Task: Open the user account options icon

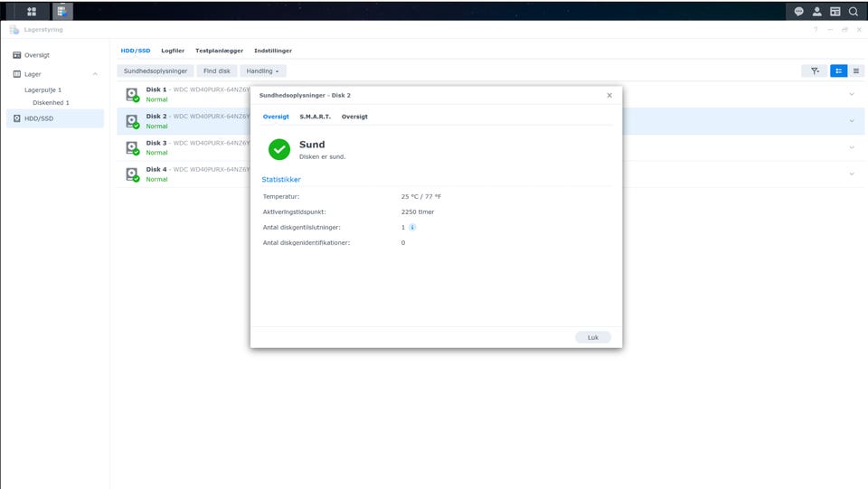Action: (x=816, y=12)
